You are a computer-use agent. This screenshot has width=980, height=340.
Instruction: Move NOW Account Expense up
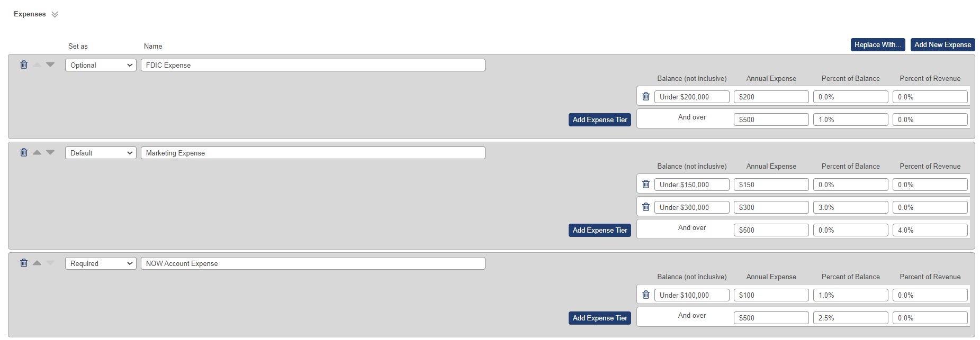pos(37,263)
